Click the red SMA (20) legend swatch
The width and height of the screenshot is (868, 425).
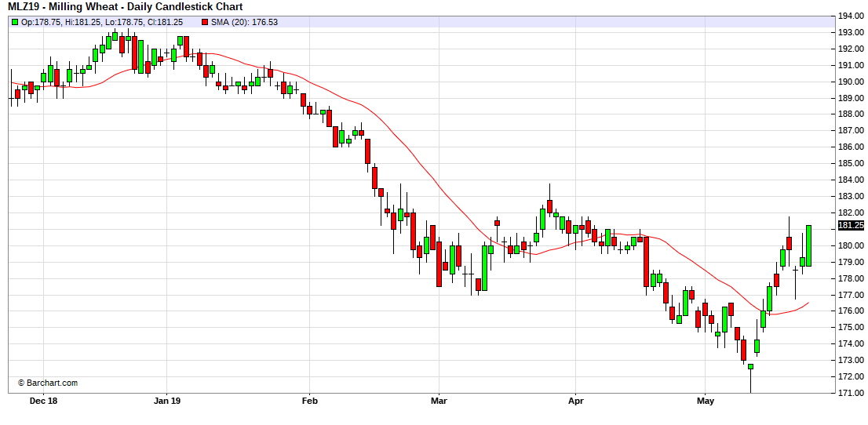[205, 22]
